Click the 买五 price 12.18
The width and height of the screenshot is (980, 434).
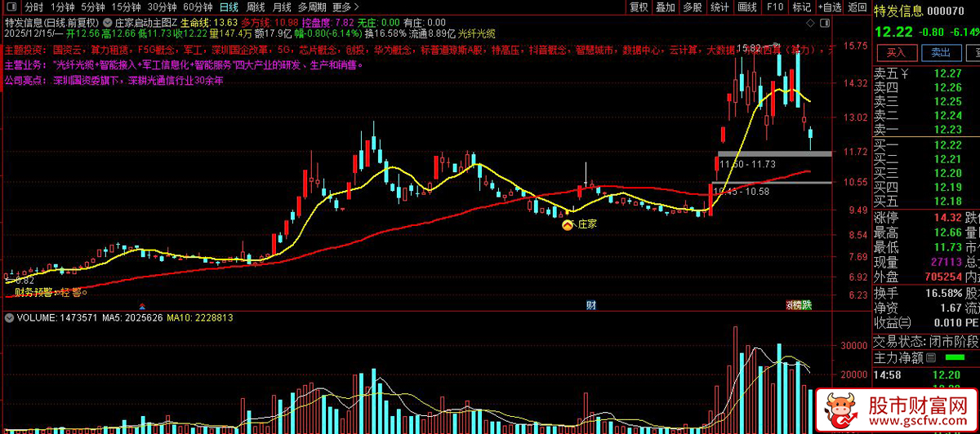(948, 201)
